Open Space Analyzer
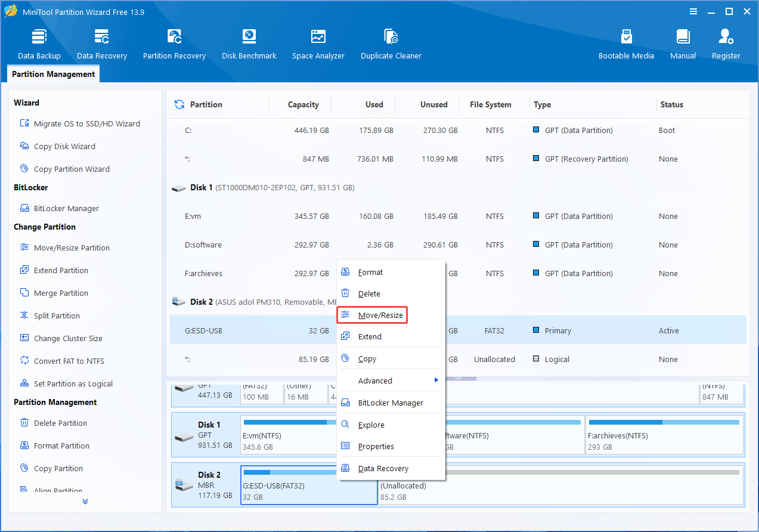This screenshot has height=532, width=759. 318,44
